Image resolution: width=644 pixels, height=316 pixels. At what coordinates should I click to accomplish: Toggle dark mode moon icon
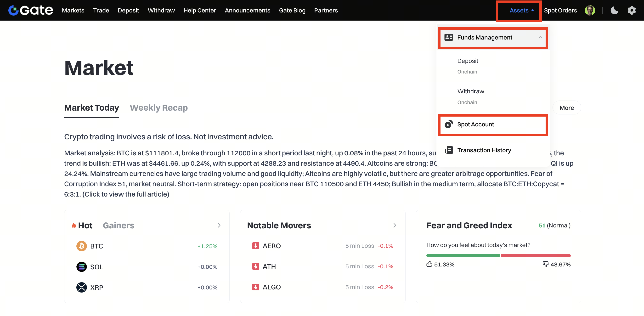[x=614, y=10]
